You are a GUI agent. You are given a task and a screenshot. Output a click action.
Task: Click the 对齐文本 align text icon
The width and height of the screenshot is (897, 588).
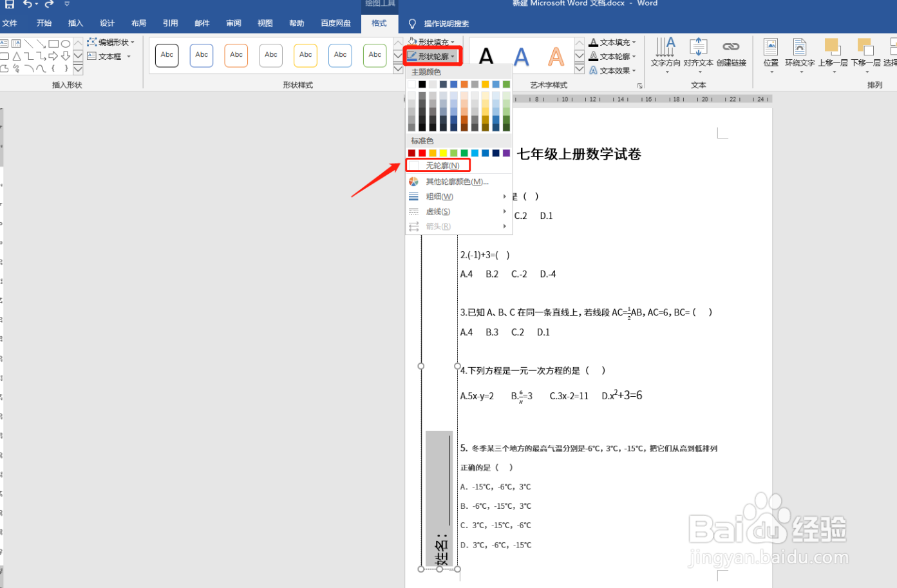pos(699,46)
